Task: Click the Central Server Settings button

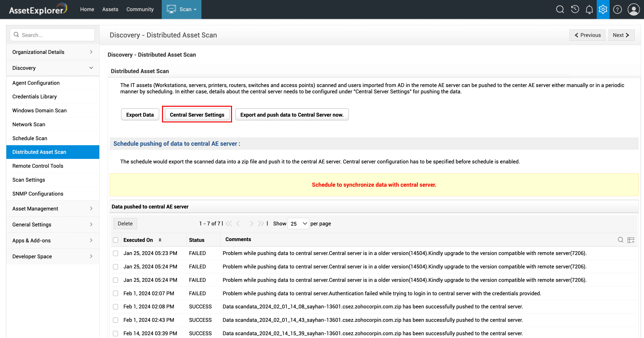Action: 197,115
